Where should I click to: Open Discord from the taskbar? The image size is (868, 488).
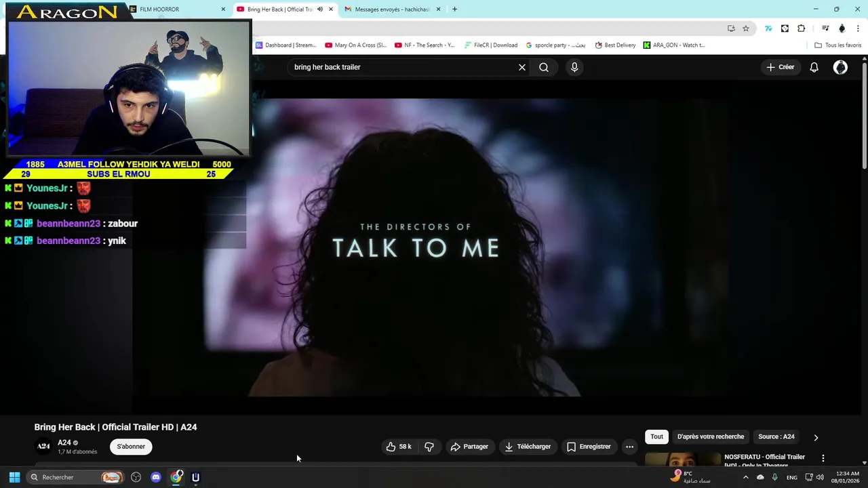click(156, 477)
